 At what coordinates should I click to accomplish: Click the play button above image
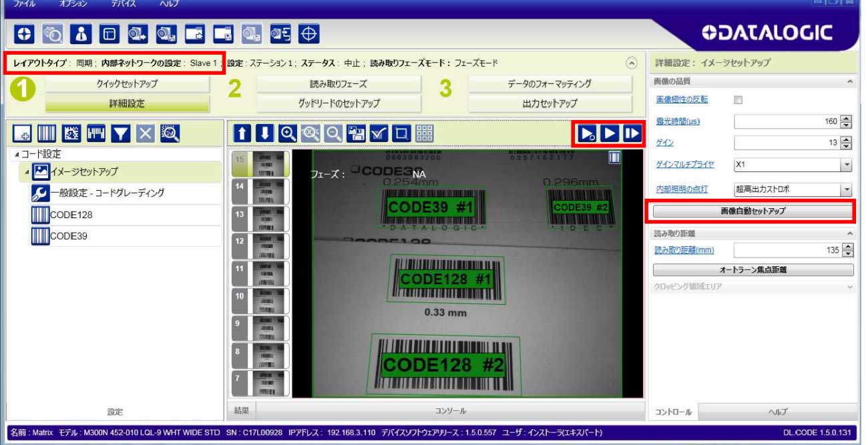coord(609,133)
